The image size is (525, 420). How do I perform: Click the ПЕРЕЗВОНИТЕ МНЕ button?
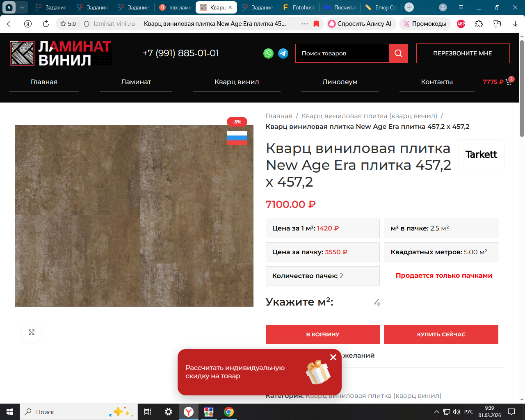pyautogui.click(x=463, y=53)
